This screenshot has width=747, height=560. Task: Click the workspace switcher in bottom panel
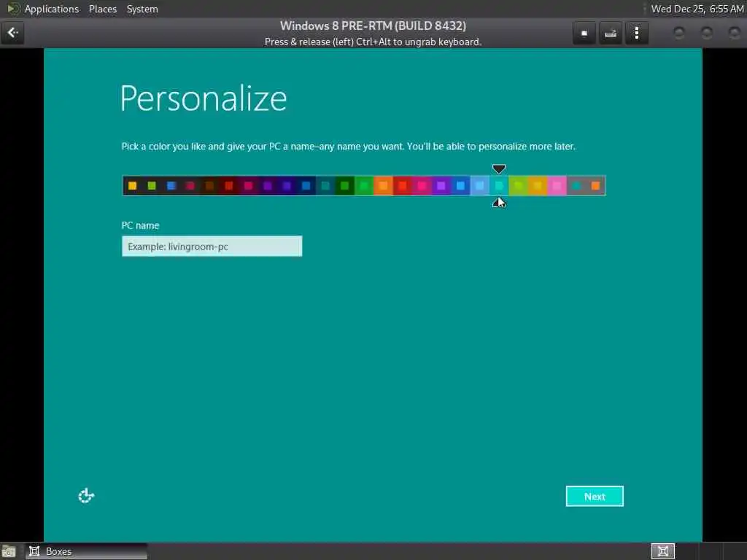(662, 551)
